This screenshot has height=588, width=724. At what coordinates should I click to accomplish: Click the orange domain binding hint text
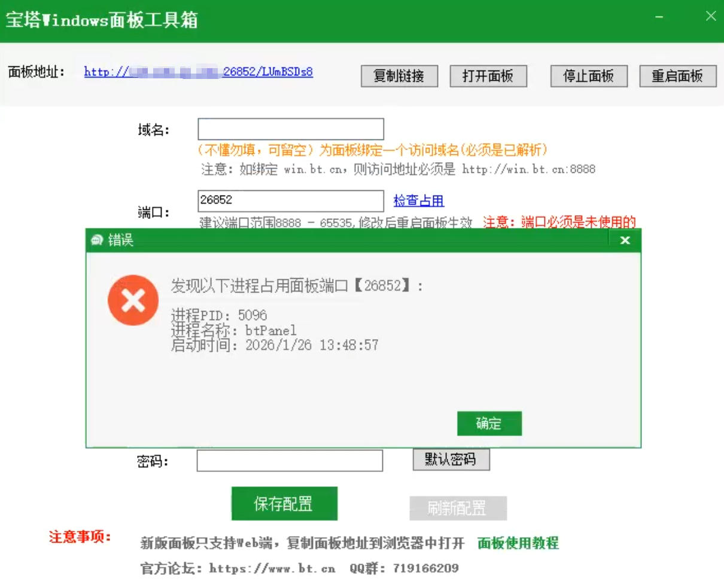(x=372, y=150)
